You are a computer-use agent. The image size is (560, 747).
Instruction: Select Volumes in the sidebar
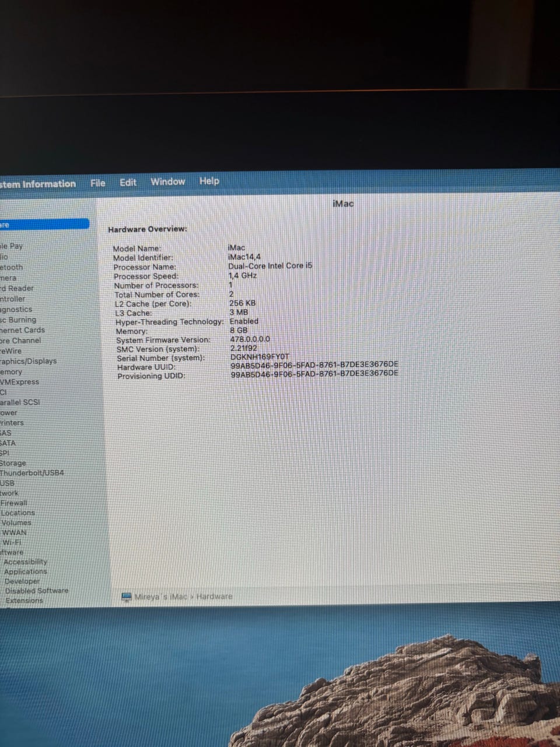tap(16, 523)
